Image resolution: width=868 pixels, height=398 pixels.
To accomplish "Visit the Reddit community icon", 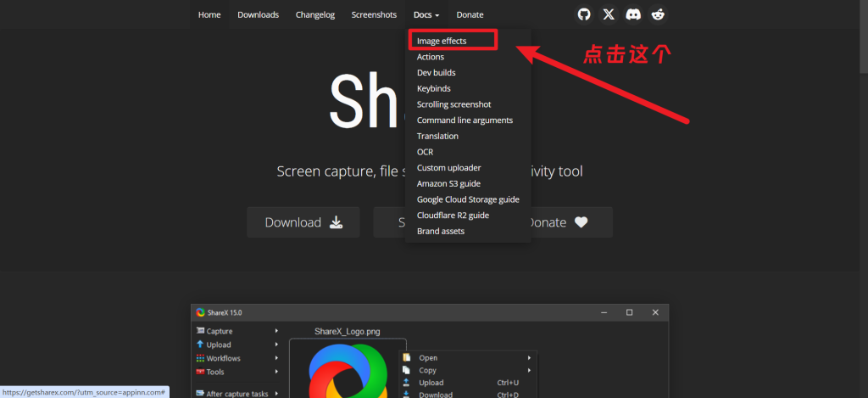I will (658, 14).
